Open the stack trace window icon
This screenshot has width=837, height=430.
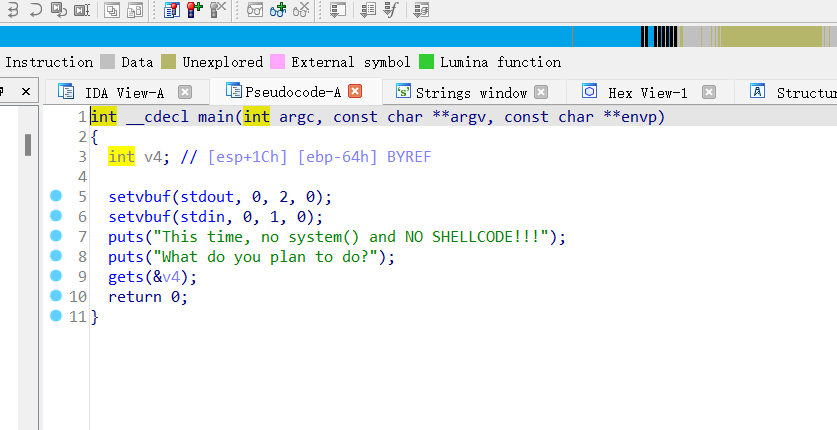point(112,10)
